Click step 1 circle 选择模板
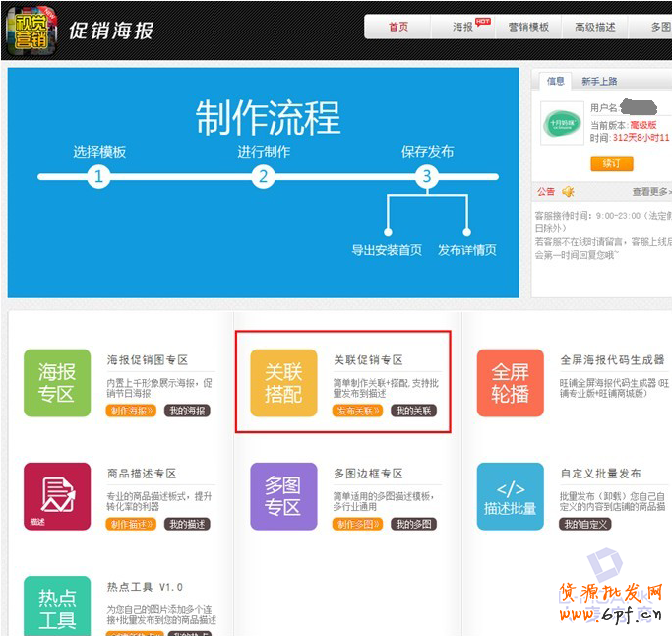The height and width of the screenshot is (636, 672). (x=98, y=176)
